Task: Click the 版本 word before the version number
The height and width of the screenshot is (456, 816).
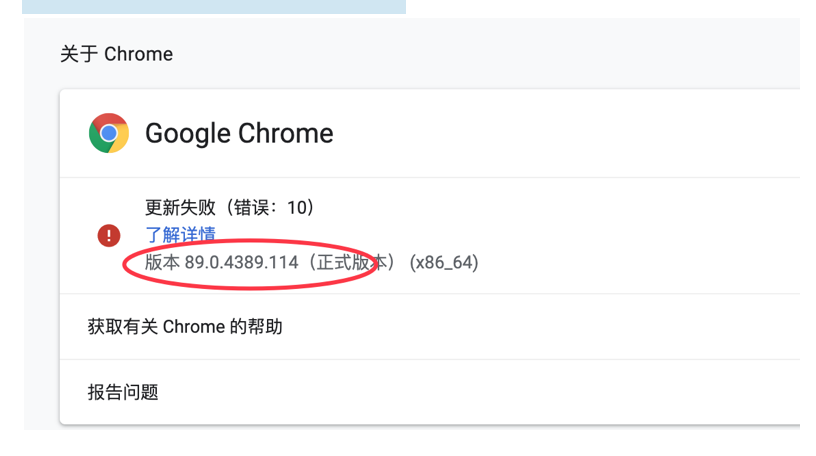Action: point(162,262)
